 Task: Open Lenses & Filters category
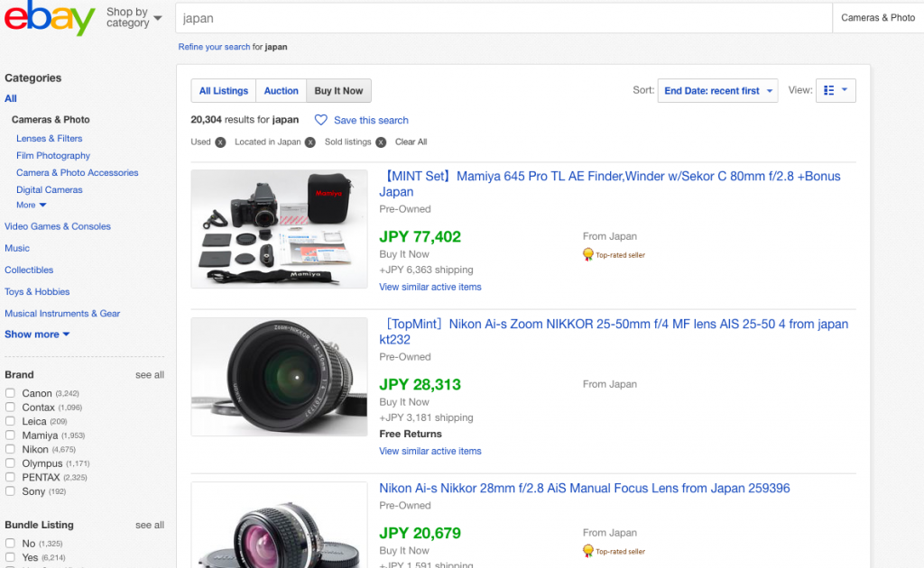pyautogui.click(x=50, y=138)
